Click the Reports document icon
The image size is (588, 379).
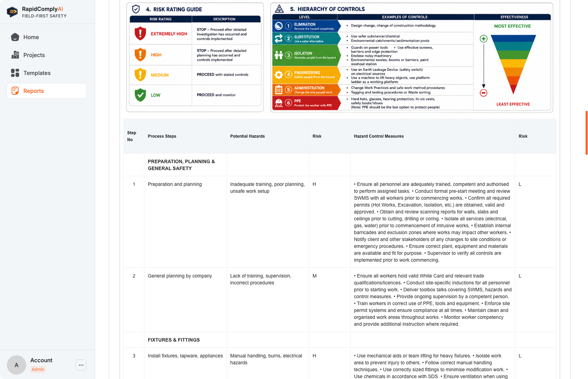(15, 91)
